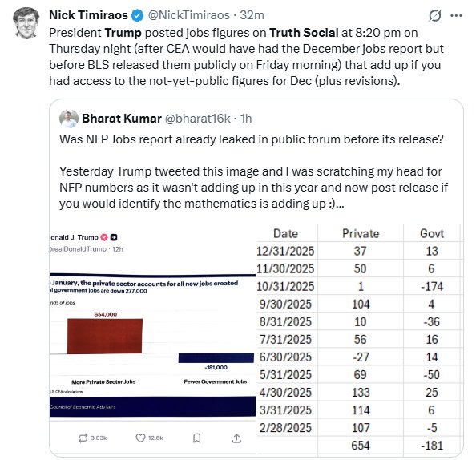476x460 pixels.
Task: Click the @bharat16k handle
Action: [x=198, y=119]
